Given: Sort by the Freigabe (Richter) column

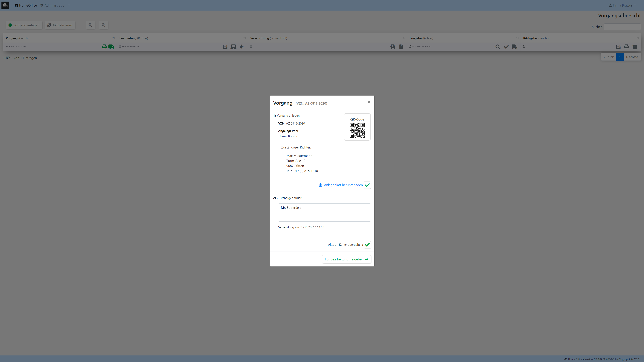Looking at the screenshot, I should pyautogui.click(x=464, y=38).
